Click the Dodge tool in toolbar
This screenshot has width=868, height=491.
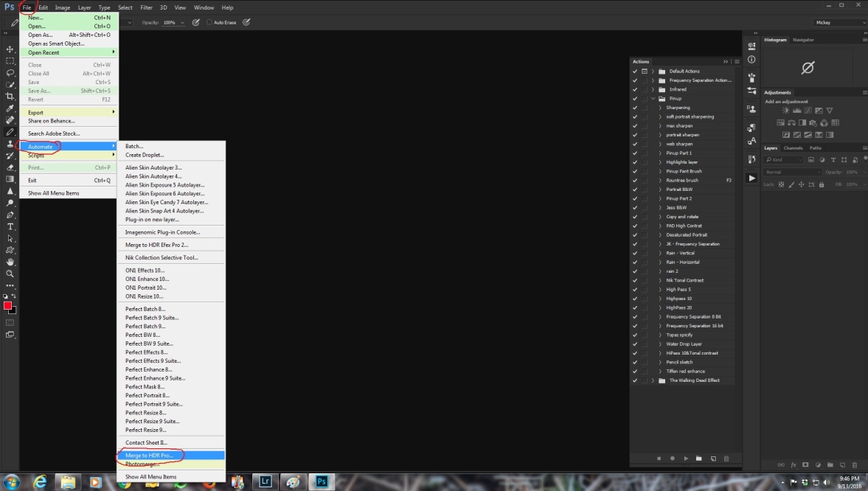point(10,203)
